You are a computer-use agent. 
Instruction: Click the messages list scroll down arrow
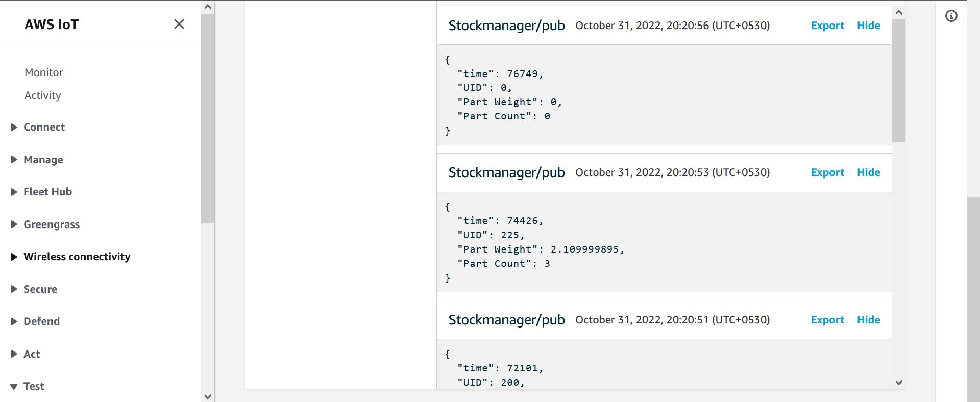pos(899,382)
